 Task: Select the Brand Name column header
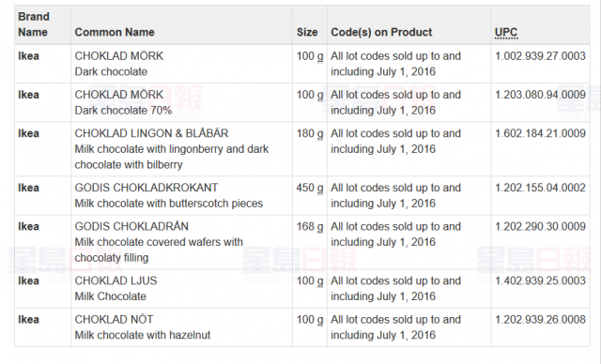[x=34, y=24]
